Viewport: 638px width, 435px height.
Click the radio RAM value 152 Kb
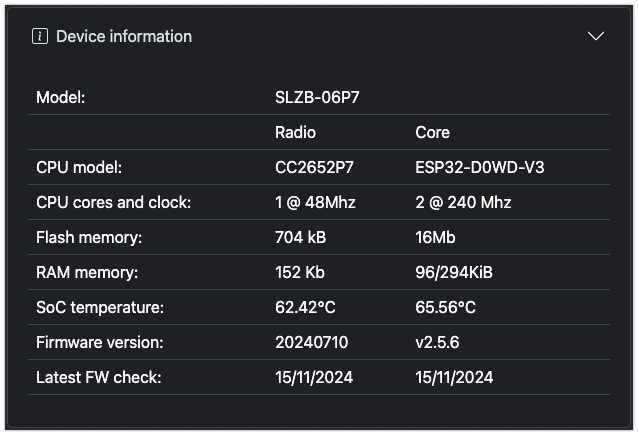click(300, 272)
